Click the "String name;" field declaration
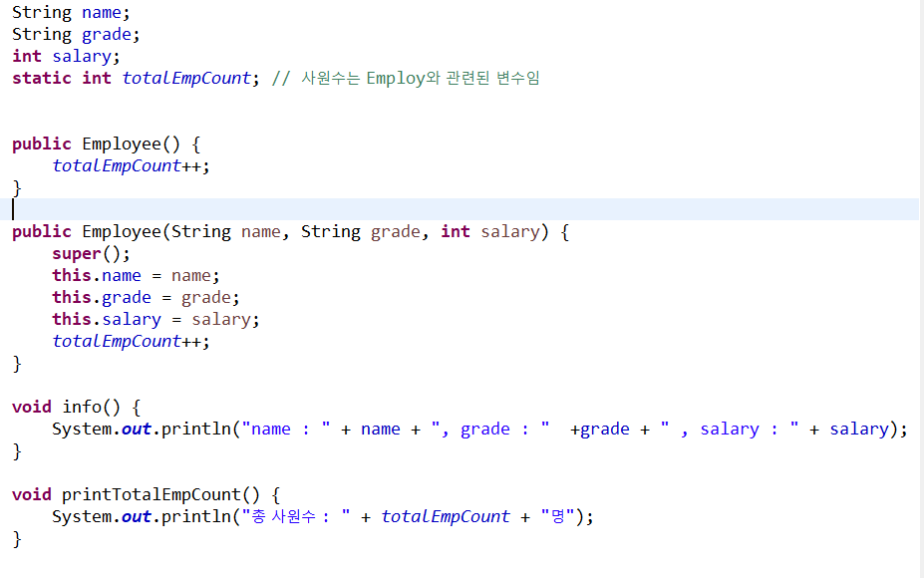The width and height of the screenshot is (924, 578). click(71, 12)
